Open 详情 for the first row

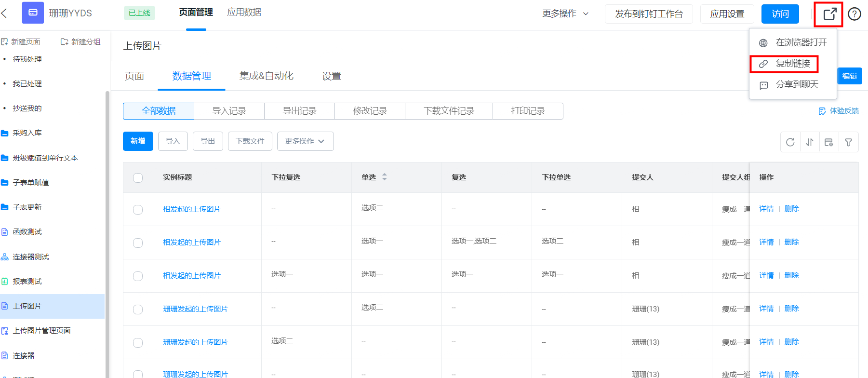[x=766, y=209]
